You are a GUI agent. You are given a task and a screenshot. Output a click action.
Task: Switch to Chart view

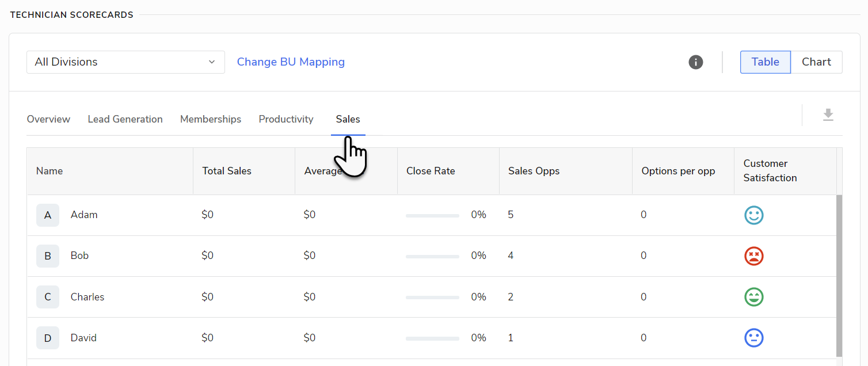pos(816,62)
